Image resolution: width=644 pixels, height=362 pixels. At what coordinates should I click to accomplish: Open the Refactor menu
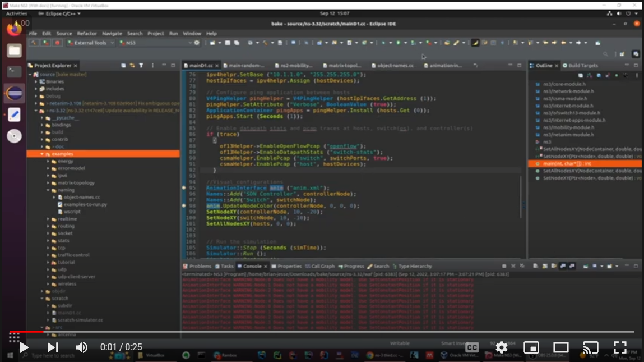(x=87, y=33)
